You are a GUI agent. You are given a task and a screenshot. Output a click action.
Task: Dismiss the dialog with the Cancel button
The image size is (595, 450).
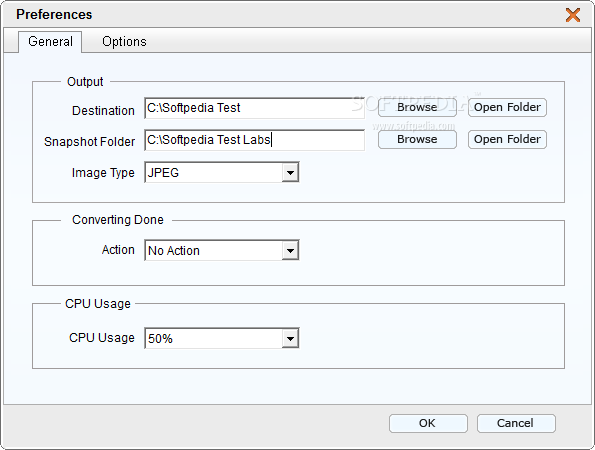pos(516,423)
